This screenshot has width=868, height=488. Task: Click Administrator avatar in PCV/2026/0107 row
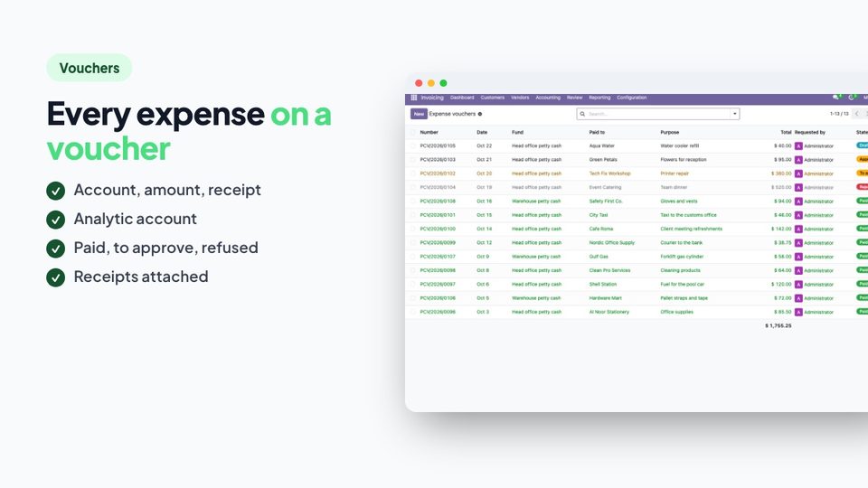798,257
